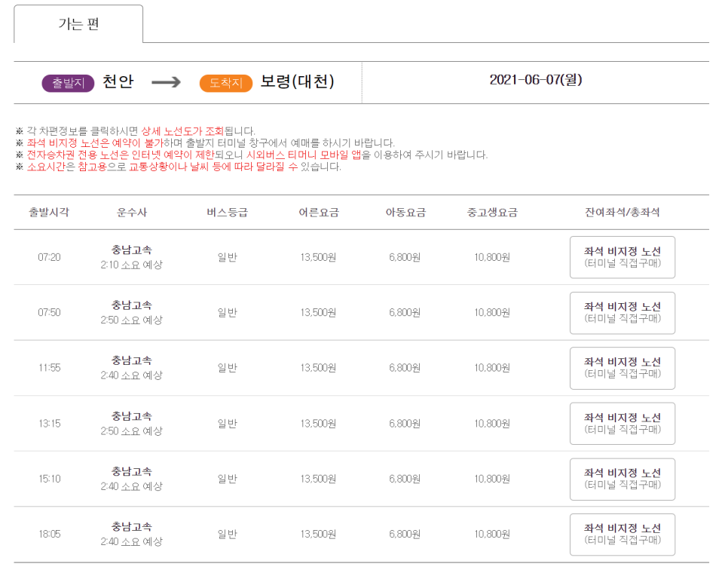This screenshot has width=728, height=573.
Task: Click 충남고속 operator in the 07:50 row
Action: click(x=131, y=305)
